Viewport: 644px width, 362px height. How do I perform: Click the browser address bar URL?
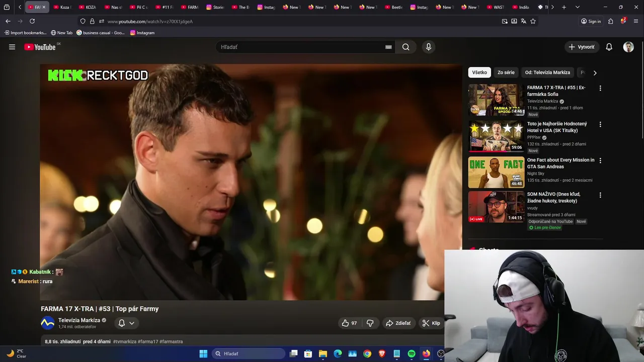[150, 22]
